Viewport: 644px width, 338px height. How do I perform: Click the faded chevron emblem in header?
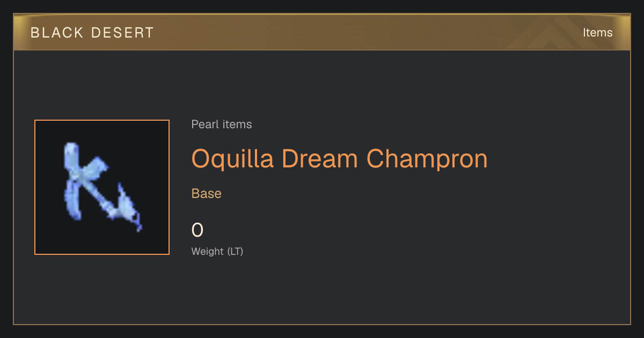558,33
